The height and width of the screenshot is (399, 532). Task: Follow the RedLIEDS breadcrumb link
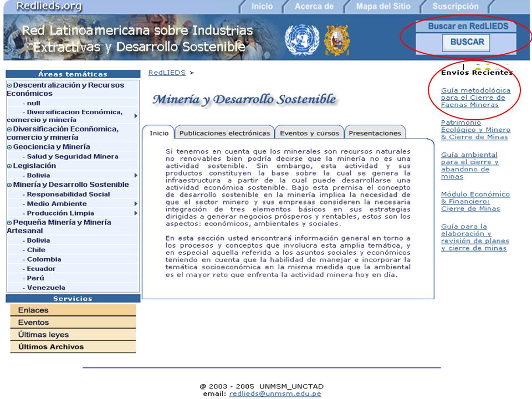(x=167, y=73)
